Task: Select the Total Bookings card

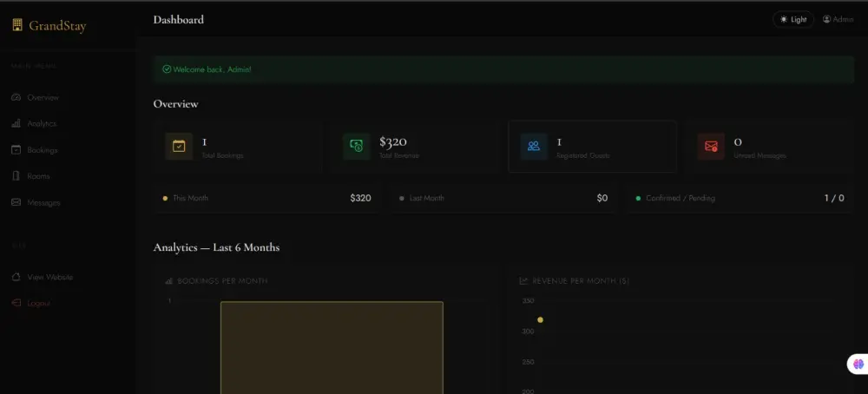Action: point(238,147)
